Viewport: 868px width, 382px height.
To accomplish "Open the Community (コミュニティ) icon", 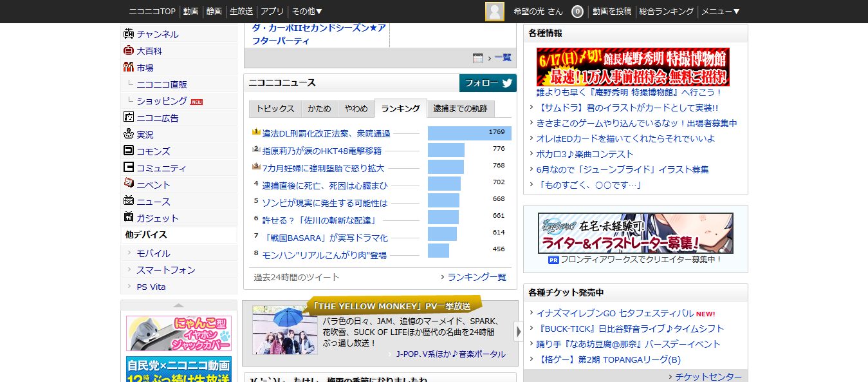I will pos(129,168).
